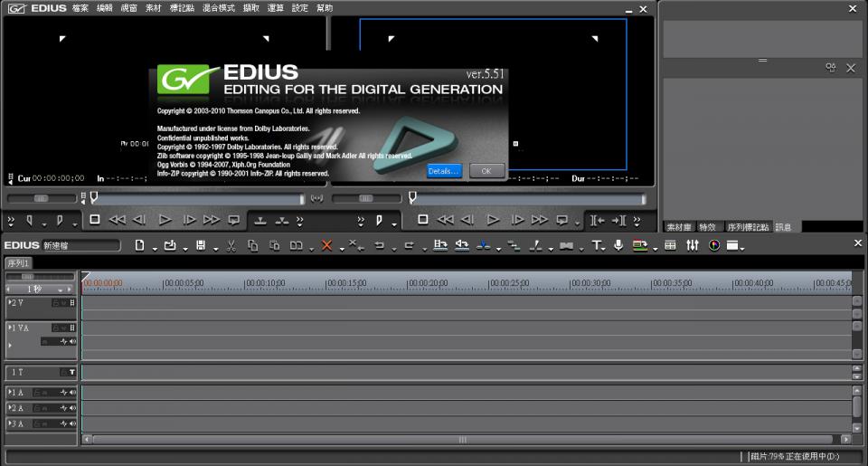
Task: Set Out point in the Player monitor
Action: pos(60,221)
